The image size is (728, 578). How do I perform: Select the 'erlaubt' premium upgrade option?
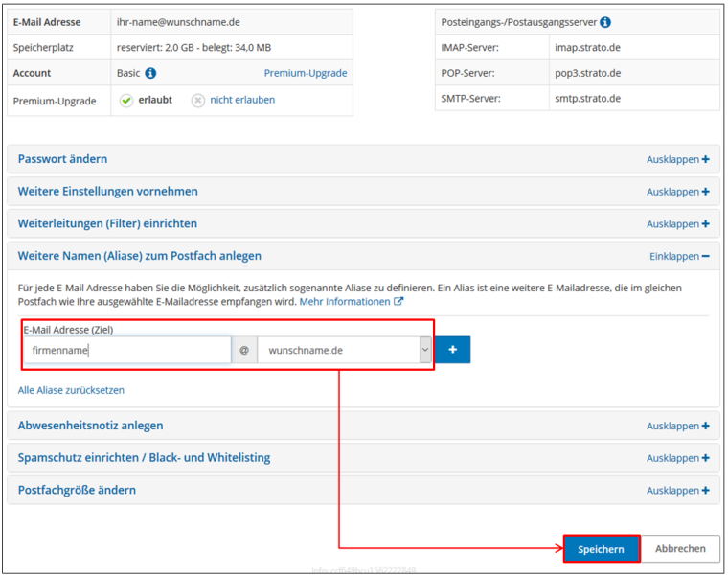point(126,100)
